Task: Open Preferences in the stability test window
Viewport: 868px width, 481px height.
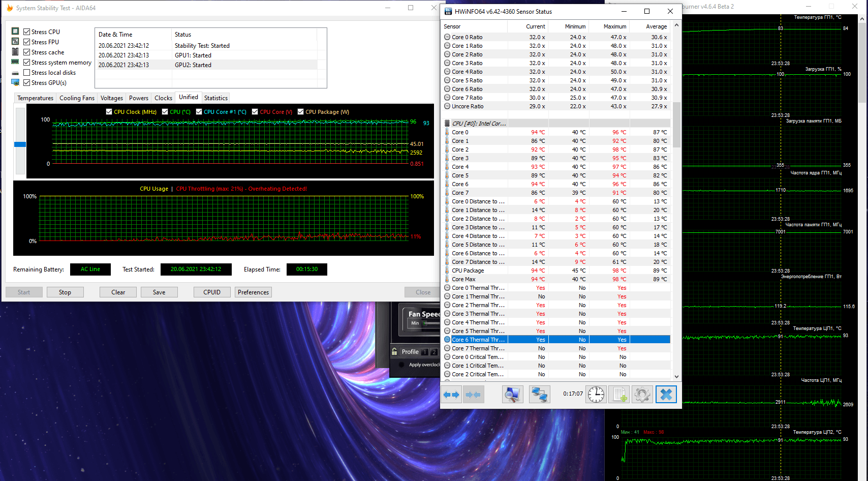Action: click(253, 292)
